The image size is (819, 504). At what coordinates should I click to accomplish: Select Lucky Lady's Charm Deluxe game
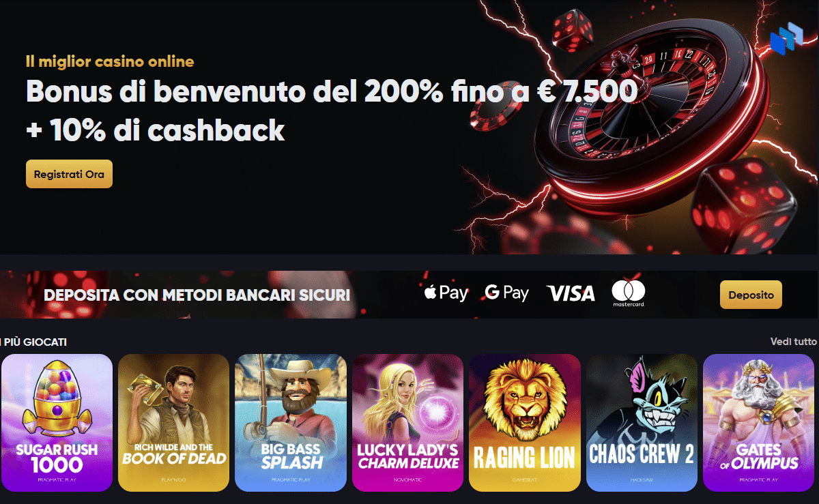407,423
